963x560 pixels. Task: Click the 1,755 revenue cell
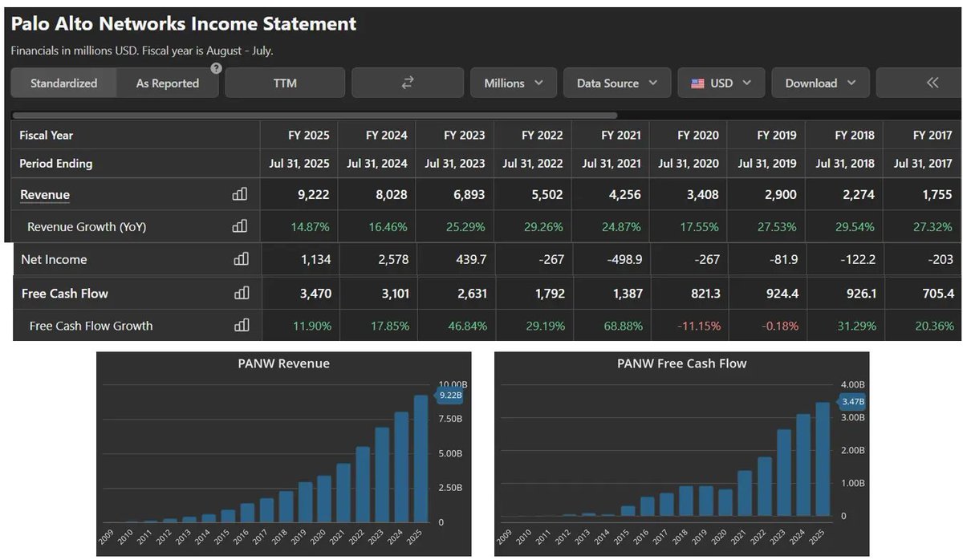click(937, 194)
